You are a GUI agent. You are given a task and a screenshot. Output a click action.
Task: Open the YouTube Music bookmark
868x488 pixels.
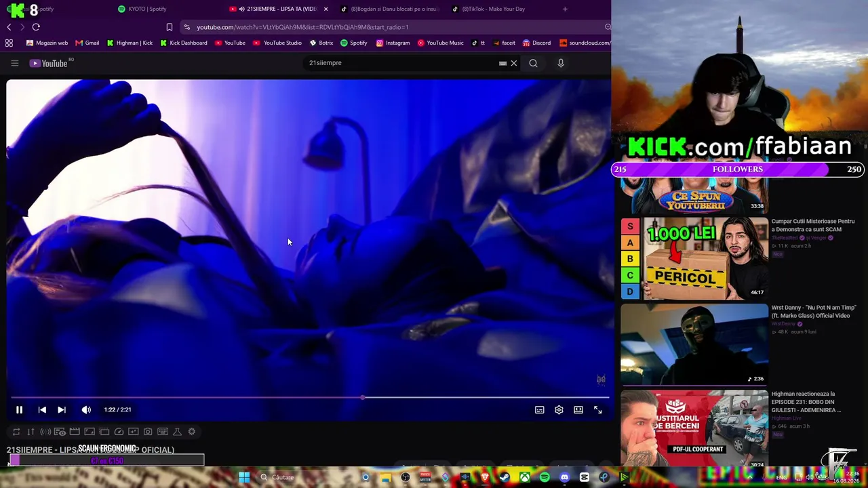[x=440, y=43]
